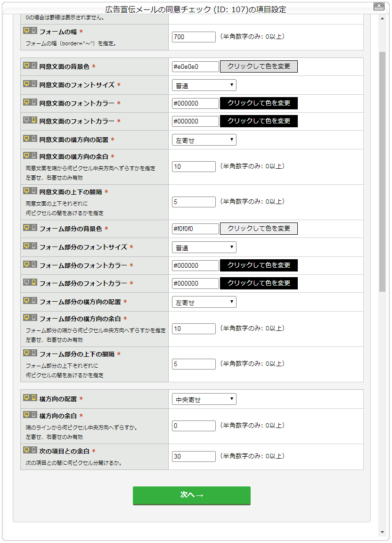Screen dimensions: 392x543
Task: Click the 端のライン 横方向の余白 field containing 0
Action: (194, 426)
